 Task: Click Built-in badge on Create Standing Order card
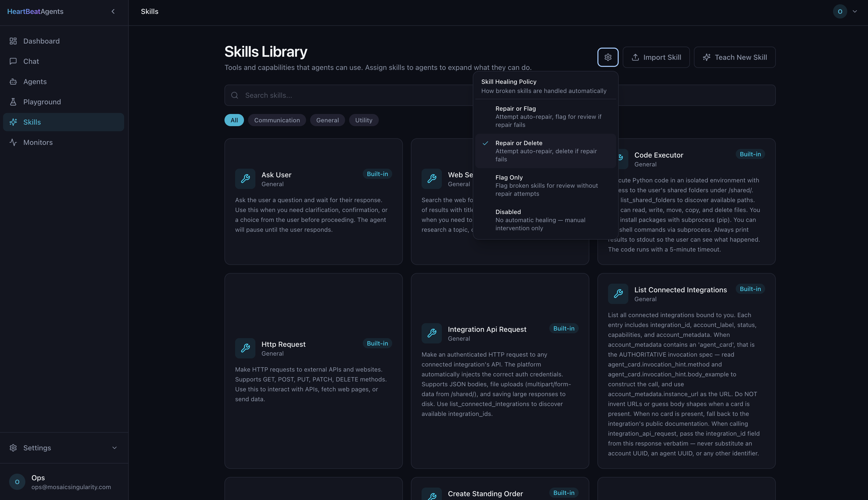click(564, 493)
